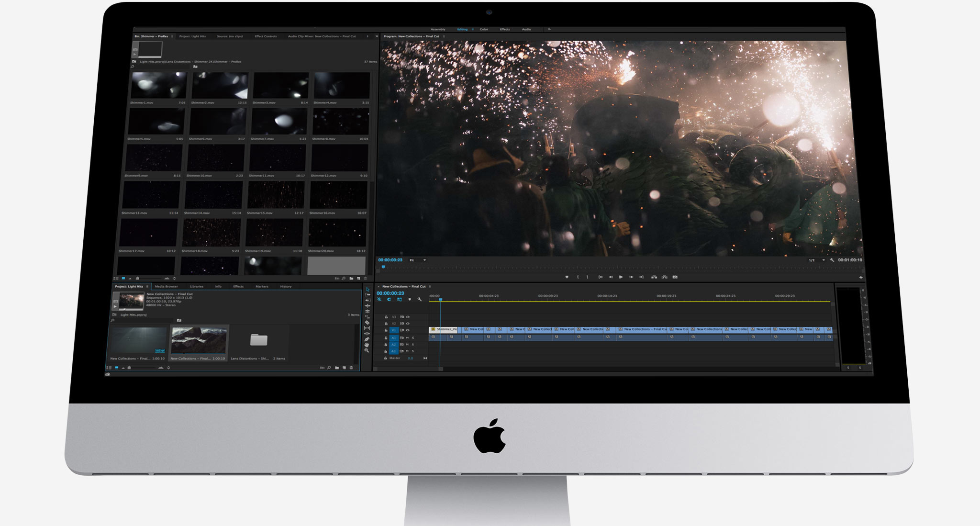Select the Razor tool in toolbar

(367, 323)
